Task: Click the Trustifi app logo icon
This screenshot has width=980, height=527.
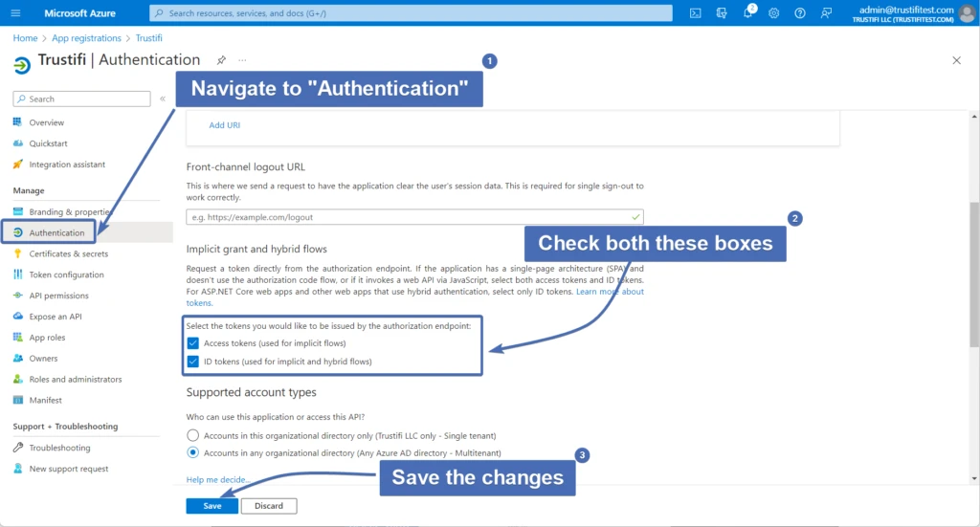Action: (x=22, y=65)
